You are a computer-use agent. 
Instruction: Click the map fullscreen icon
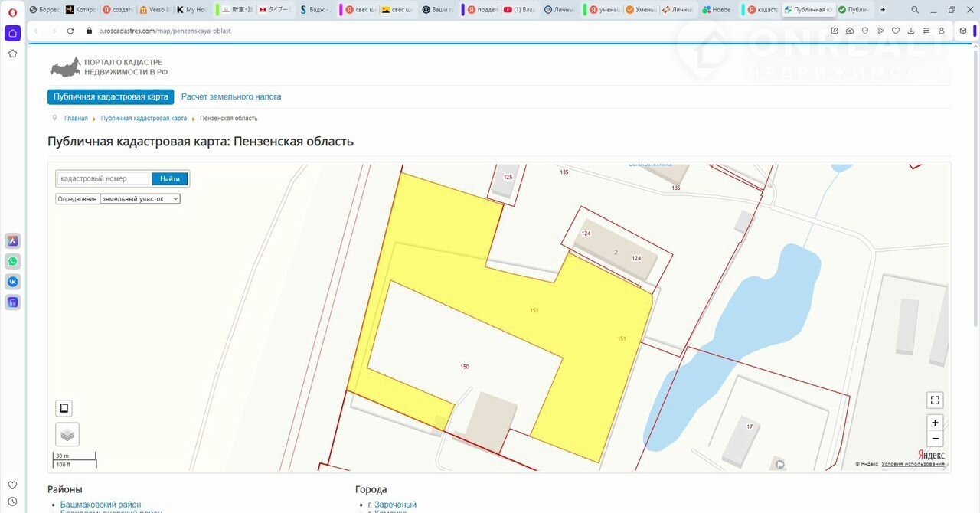[x=934, y=400]
